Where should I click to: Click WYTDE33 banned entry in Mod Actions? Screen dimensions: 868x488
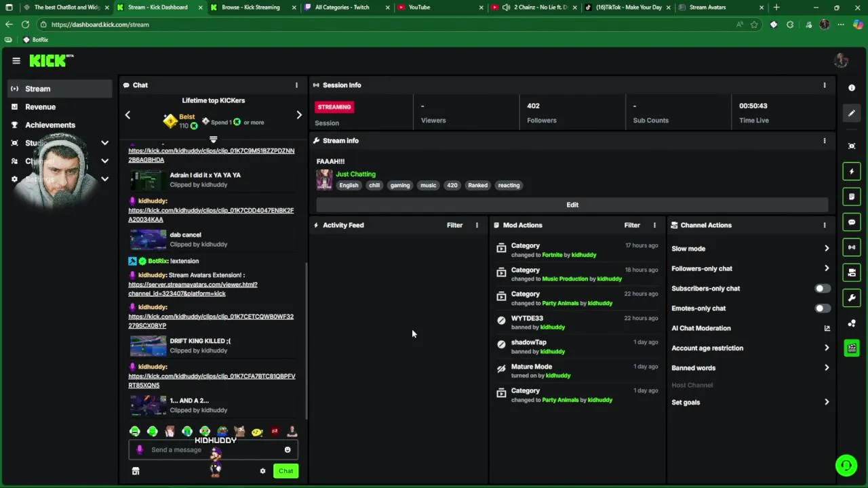[577, 323]
